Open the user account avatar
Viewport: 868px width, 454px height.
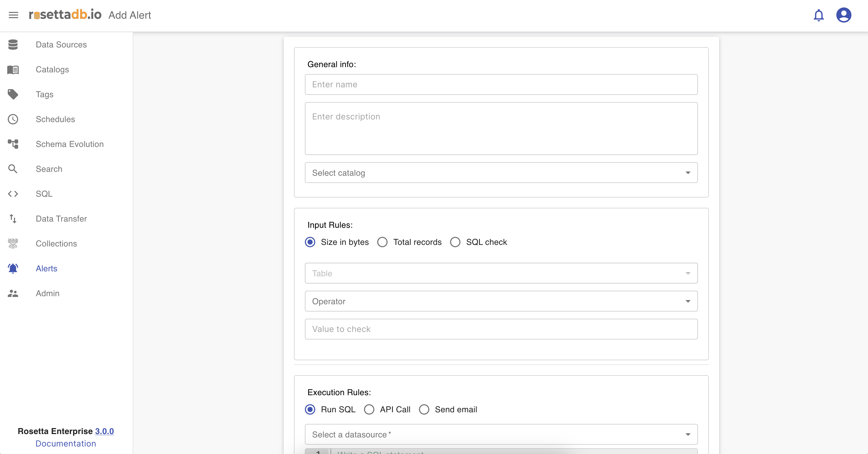pos(843,15)
